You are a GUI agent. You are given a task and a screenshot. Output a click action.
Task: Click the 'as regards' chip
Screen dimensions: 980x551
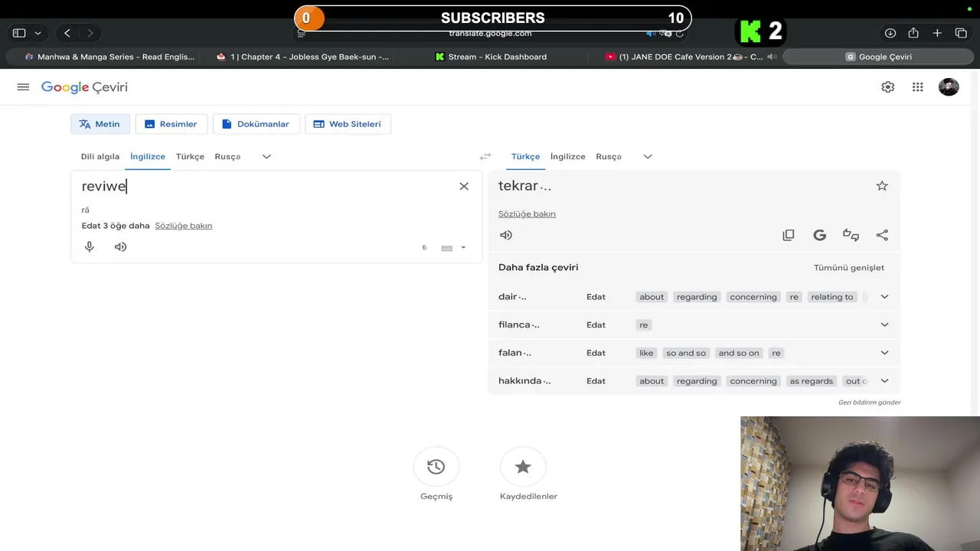812,381
